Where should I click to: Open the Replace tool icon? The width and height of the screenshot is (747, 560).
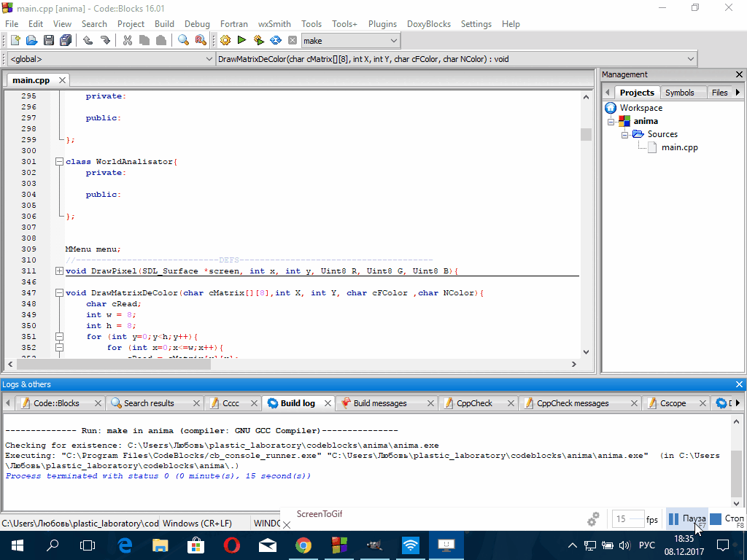tap(201, 41)
